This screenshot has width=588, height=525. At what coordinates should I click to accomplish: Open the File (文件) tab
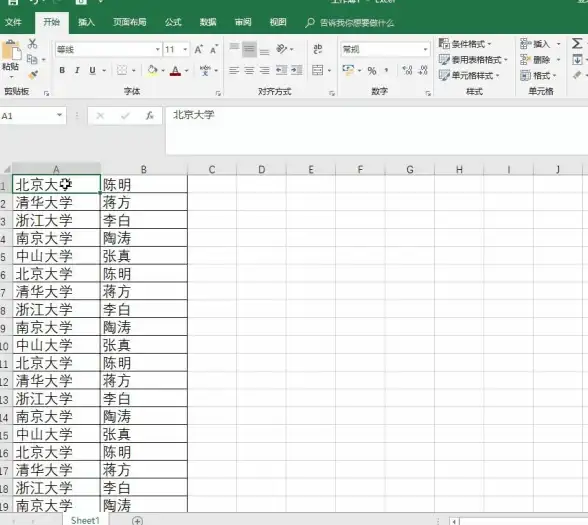coord(13,22)
